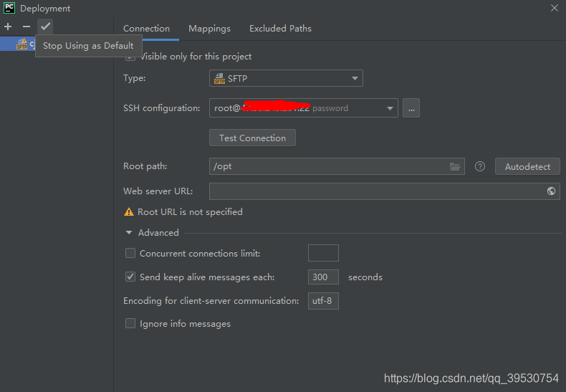Screen dimensions: 566x392
Task: Add a new deployment server with plus icon
Action: pyautogui.click(x=8, y=27)
